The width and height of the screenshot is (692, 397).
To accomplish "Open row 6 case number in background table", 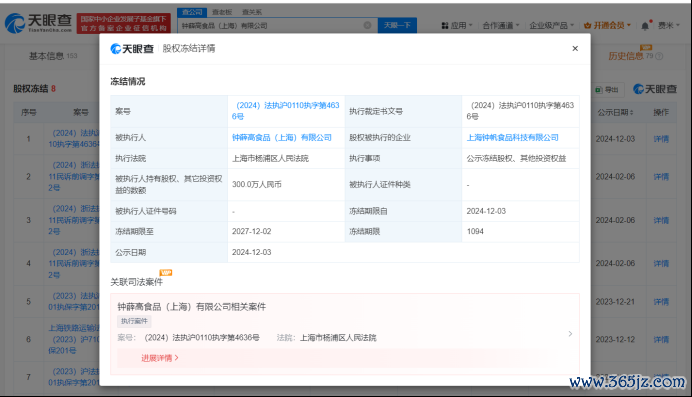I will 74,339.
